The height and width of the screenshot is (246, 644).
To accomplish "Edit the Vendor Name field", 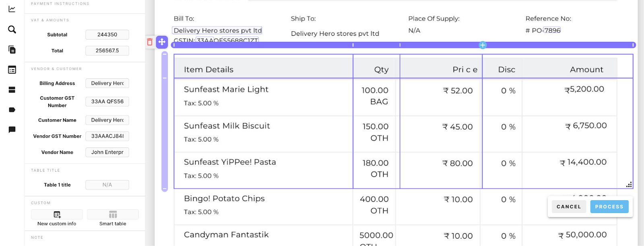I will tap(107, 152).
